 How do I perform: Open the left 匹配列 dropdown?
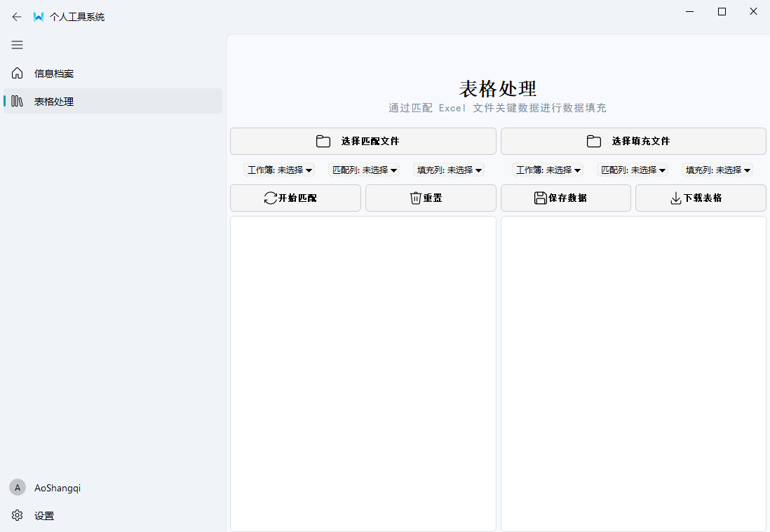coord(364,169)
